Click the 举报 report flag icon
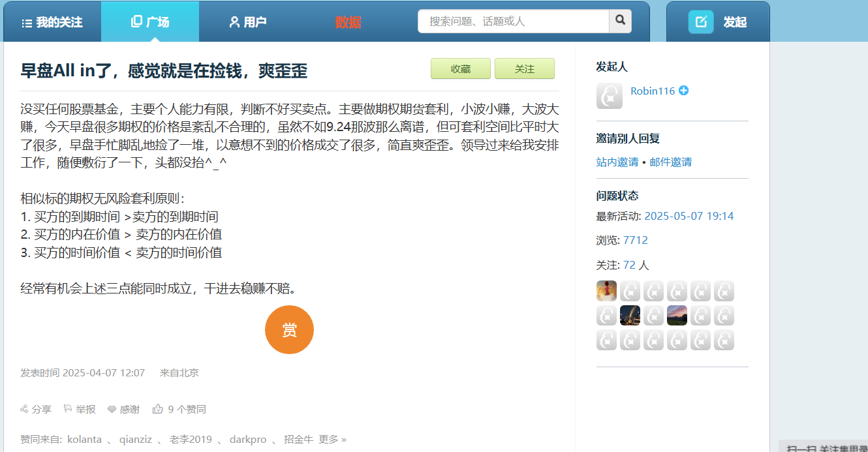Viewport: 868px width, 452px height. coord(67,409)
